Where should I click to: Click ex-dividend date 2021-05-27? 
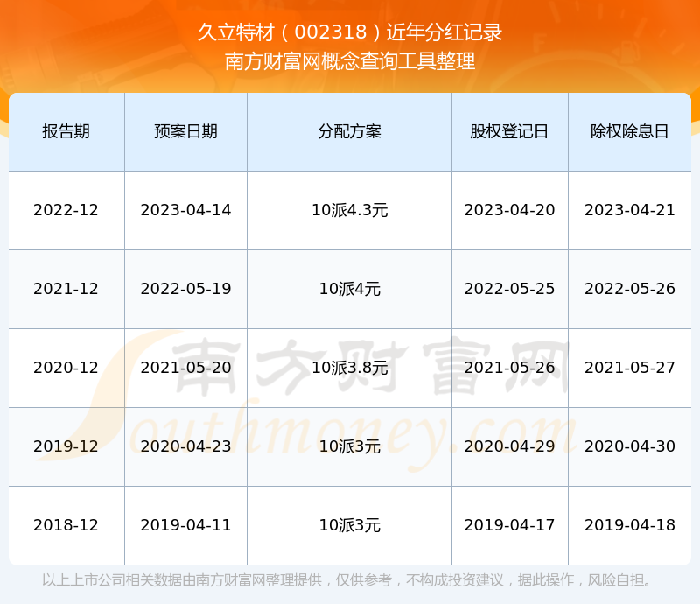pos(629,368)
